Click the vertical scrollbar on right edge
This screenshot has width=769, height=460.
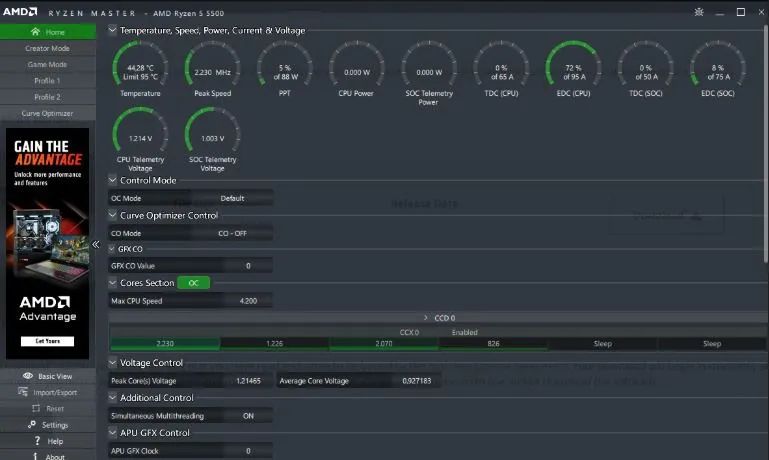tap(765, 142)
